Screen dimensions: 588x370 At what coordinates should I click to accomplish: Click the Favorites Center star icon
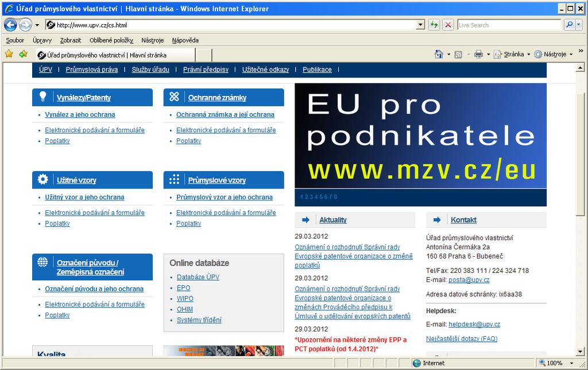(9, 54)
